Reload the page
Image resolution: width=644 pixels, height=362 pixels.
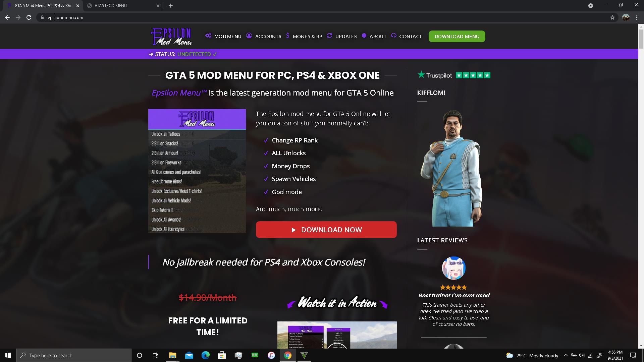(x=29, y=17)
